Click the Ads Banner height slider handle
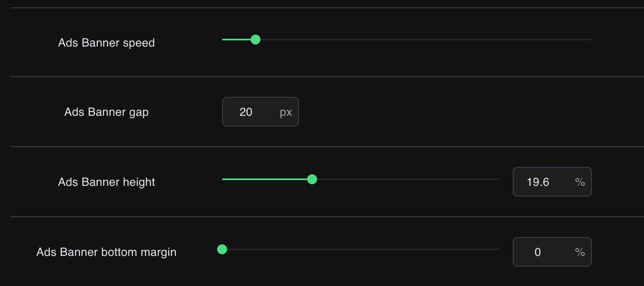Screen dimensions: 644x286 pyautogui.click(x=312, y=179)
